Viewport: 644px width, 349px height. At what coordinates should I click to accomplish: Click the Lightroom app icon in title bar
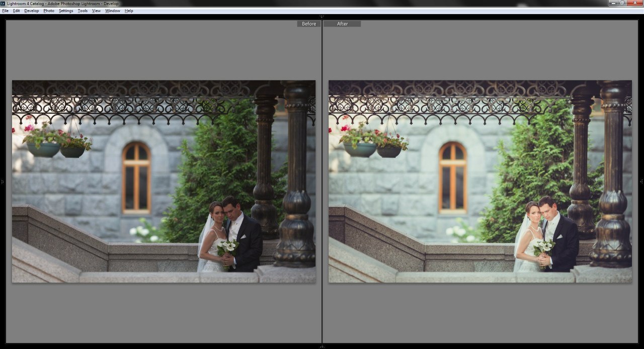point(3,4)
